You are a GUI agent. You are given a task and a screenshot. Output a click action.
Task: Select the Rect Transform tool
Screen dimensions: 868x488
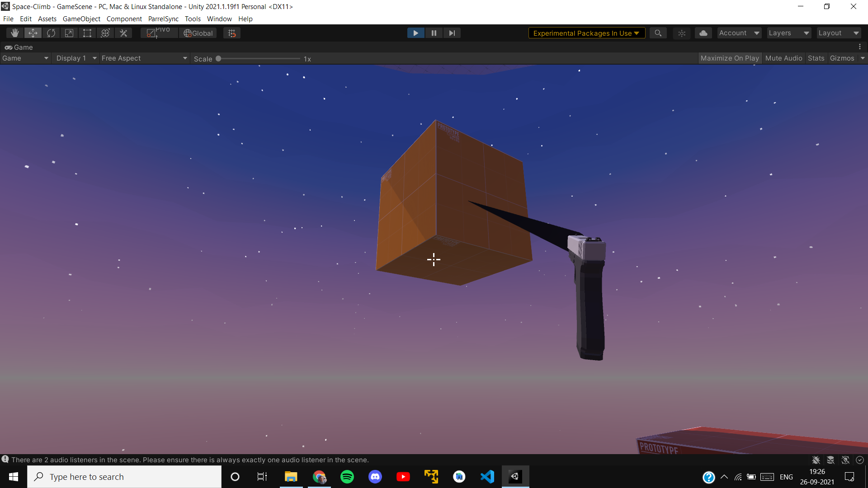coord(87,33)
